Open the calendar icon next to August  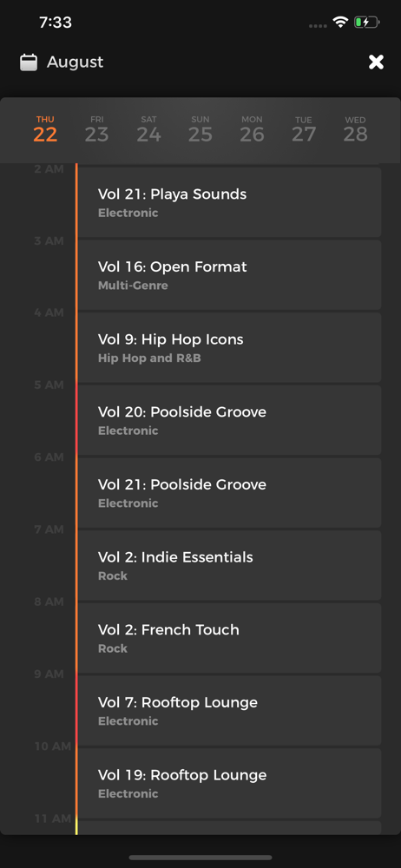pos(29,62)
